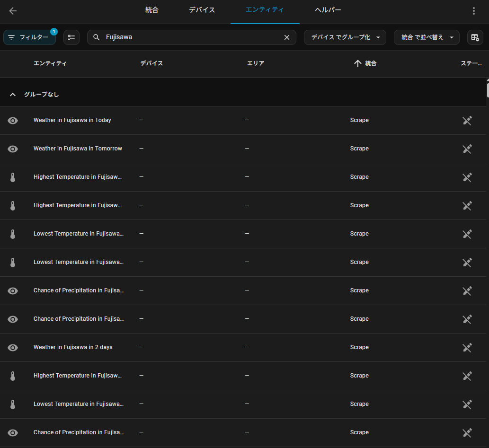Switch to the デバイス tab
This screenshot has width=489, height=448.
[202, 10]
